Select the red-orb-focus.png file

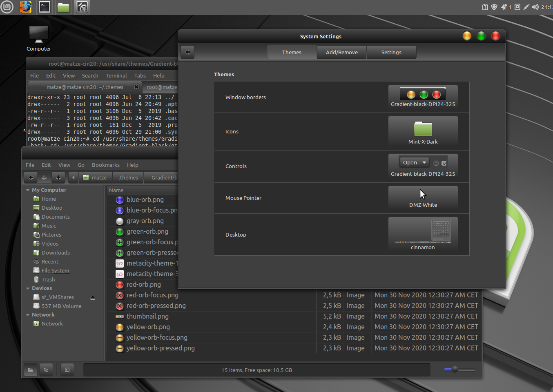[152, 295]
